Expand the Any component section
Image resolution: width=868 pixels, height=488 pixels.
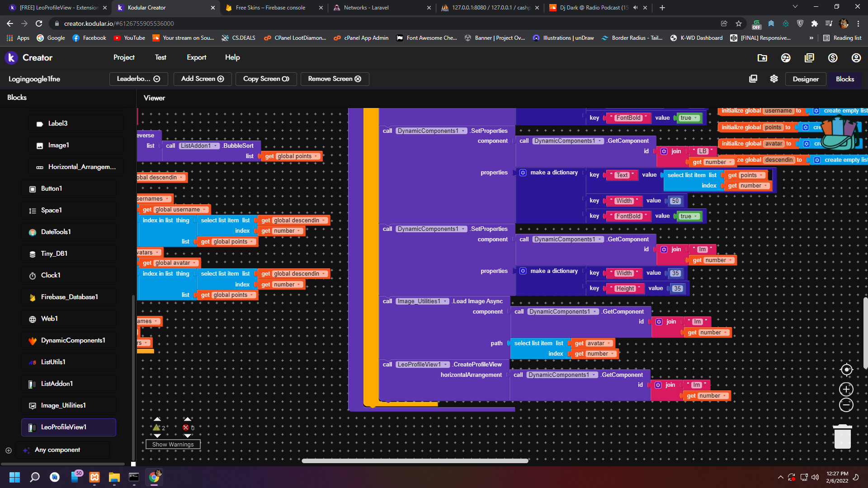point(9,450)
